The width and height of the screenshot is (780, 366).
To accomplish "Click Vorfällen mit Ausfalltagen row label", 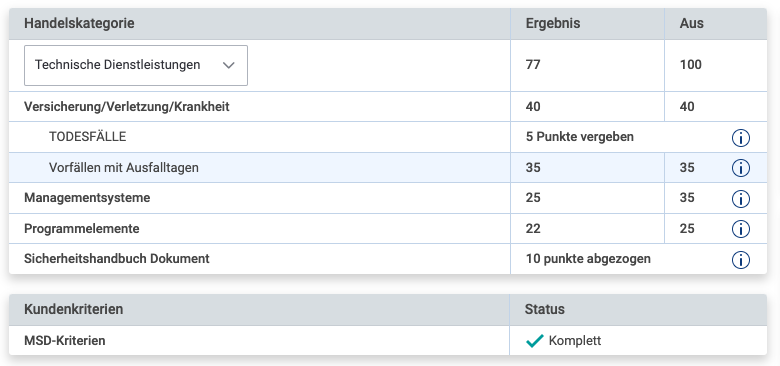I will 124,168.
